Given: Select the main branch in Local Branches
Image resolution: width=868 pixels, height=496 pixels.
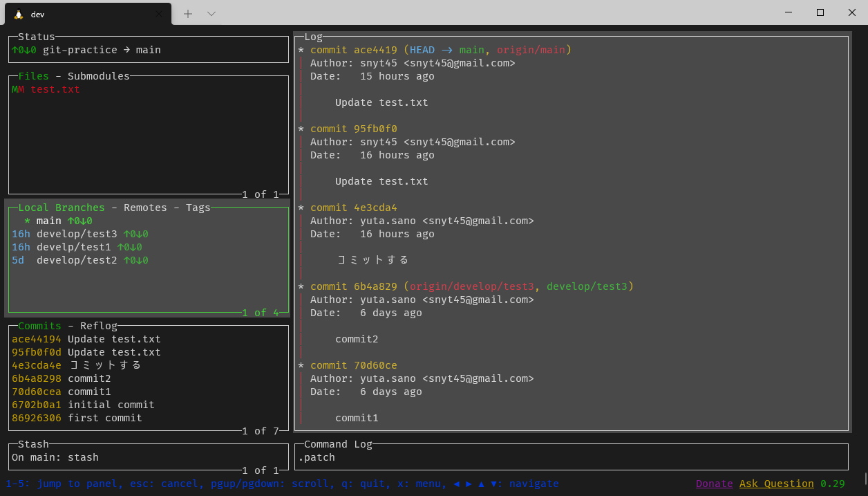Looking at the screenshot, I should click(48, 220).
